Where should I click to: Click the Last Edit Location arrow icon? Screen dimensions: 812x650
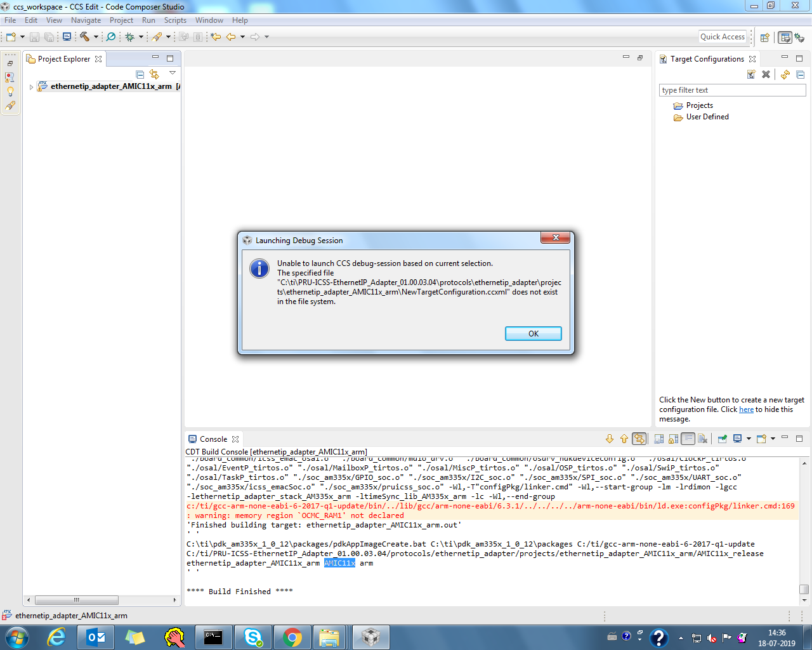pos(216,37)
